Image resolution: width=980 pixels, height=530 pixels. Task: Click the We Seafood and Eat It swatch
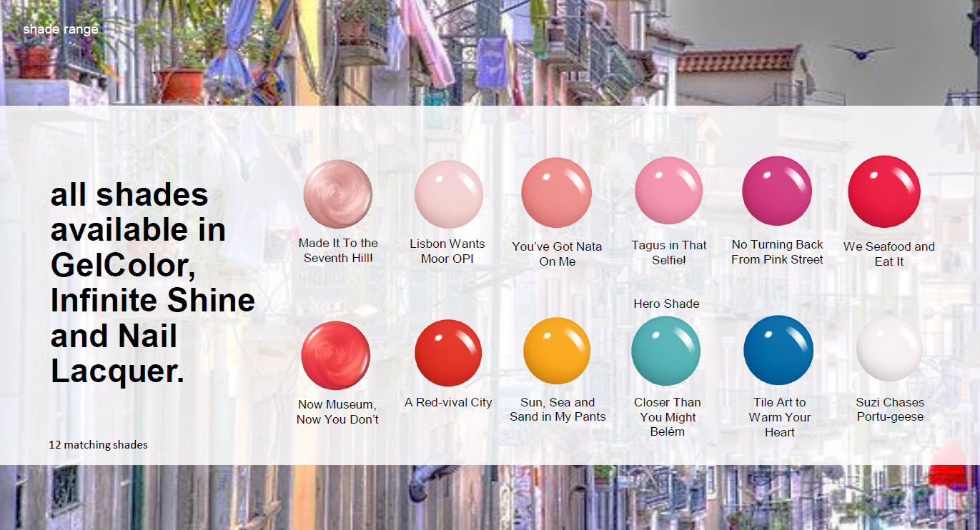(x=884, y=191)
